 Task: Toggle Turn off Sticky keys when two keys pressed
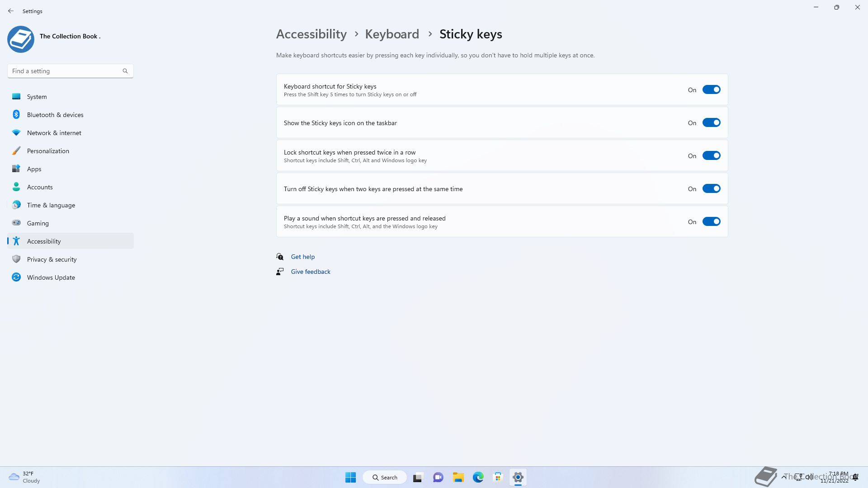[x=711, y=189]
